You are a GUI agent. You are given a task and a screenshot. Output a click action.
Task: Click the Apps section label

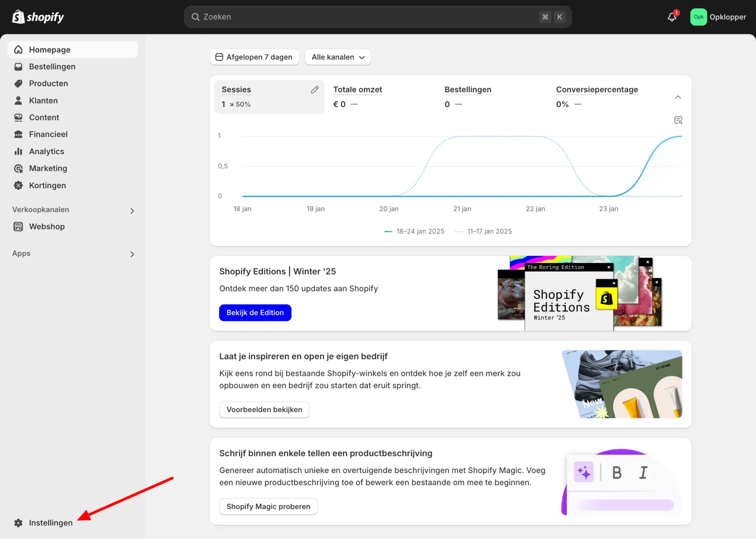(21, 253)
